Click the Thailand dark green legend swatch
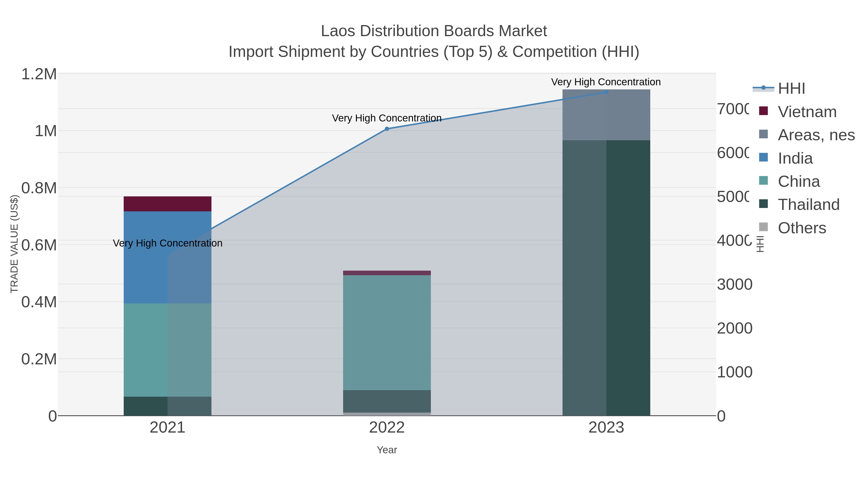This screenshot has width=868, height=488. tap(764, 204)
